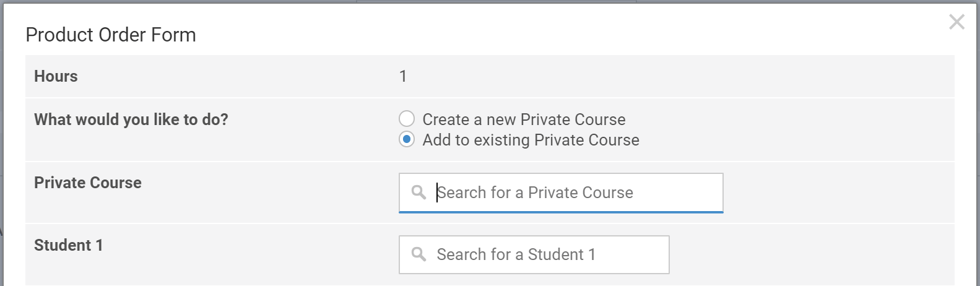Click empty space right of the Hours value

pyautogui.click(x=681, y=76)
